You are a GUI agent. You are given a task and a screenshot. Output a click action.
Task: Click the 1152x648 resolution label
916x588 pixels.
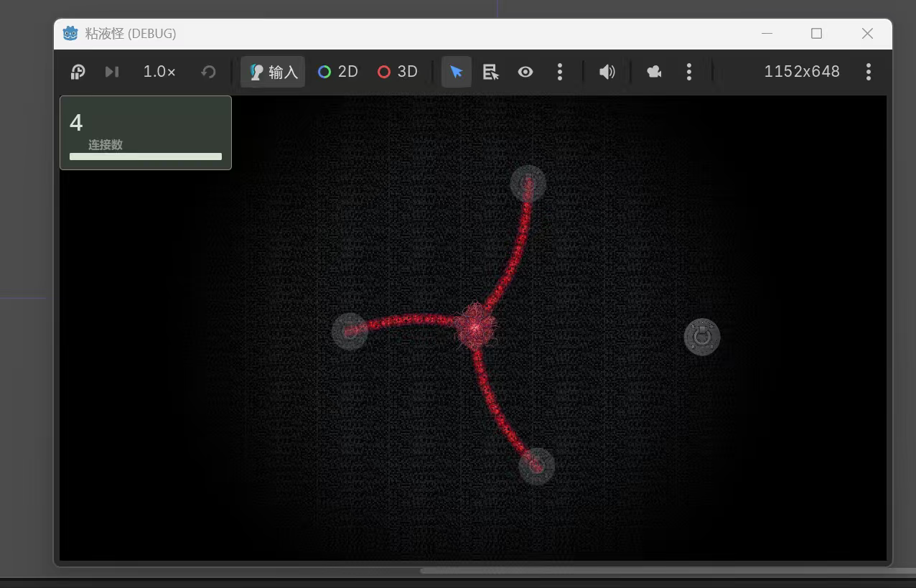click(802, 72)
